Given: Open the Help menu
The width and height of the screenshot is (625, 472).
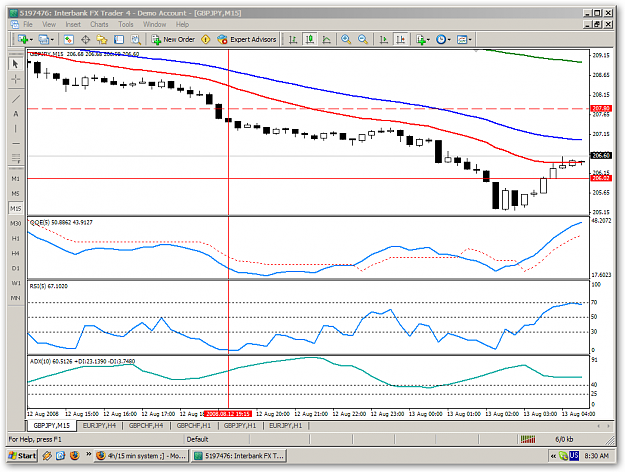Looking at the screenshot, I should pyautogui.click(x=183, y=24).
